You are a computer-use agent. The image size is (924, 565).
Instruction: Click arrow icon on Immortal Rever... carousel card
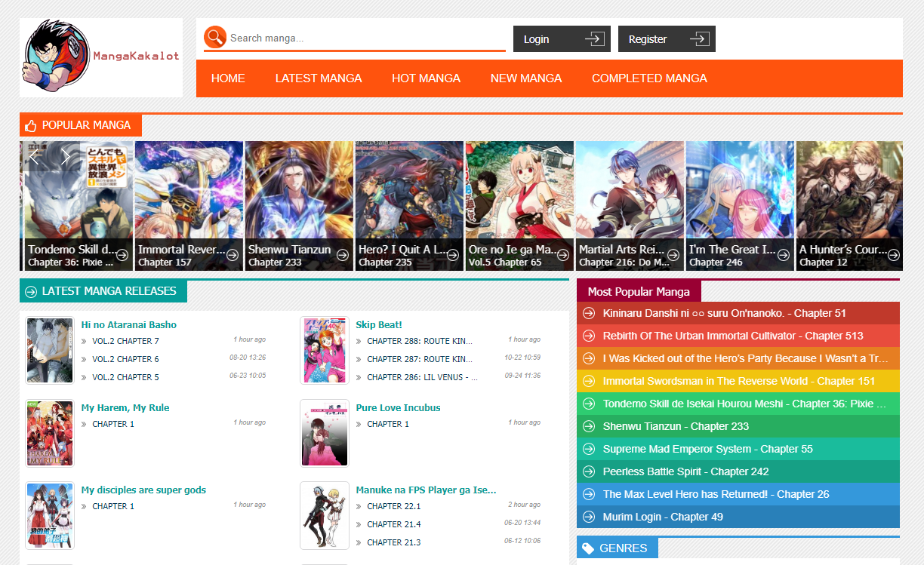[x=233, y=255]
